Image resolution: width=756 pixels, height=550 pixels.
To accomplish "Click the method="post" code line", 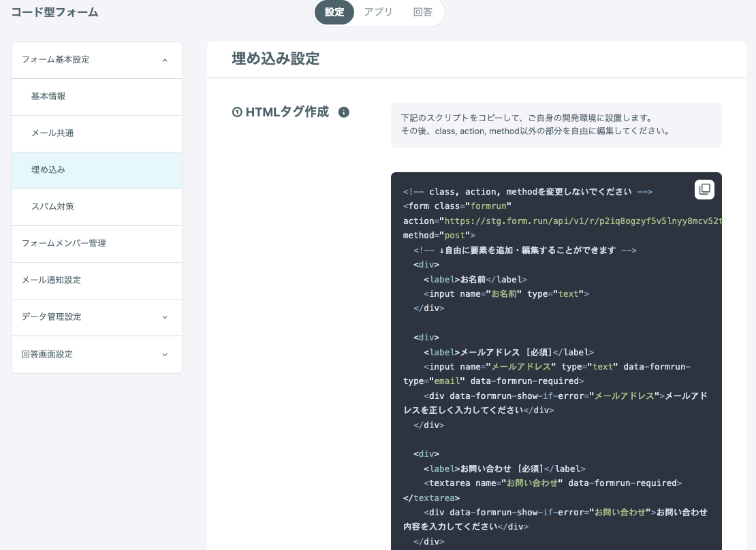I will [x=439, y=236].
